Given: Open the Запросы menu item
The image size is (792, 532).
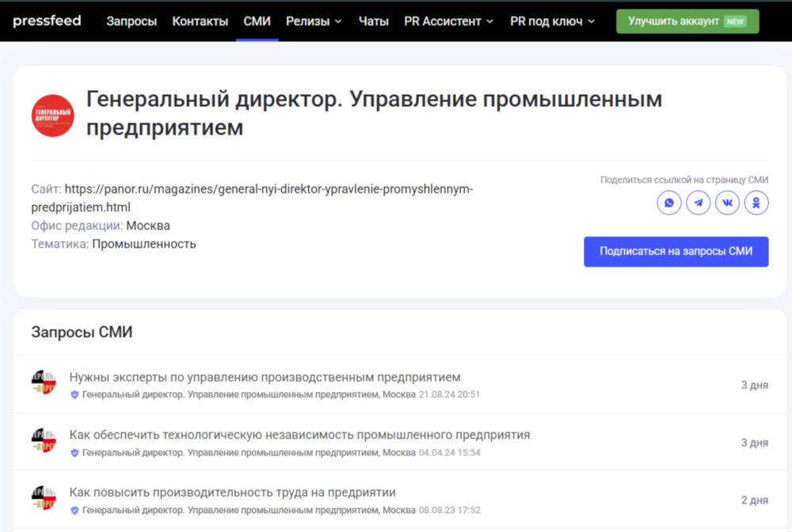Looking at the screenshot, I should (x=131, y=21).
